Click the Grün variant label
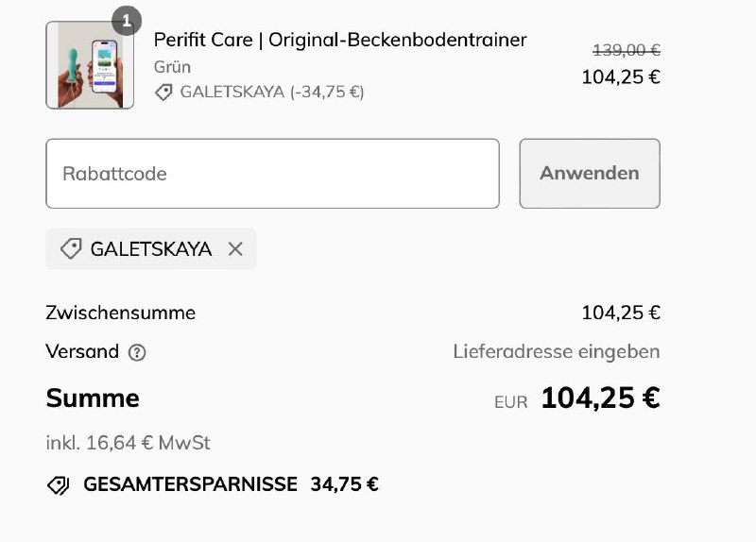 pyautogui.click(x=172, y=66)
